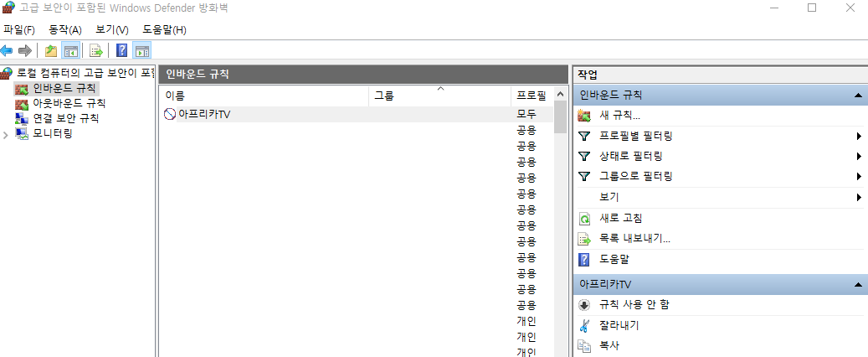The width and height of the screenshot is (868, 357).
Task: Select 연결 보안 규칙 in the tree
Action: [66, 118]
